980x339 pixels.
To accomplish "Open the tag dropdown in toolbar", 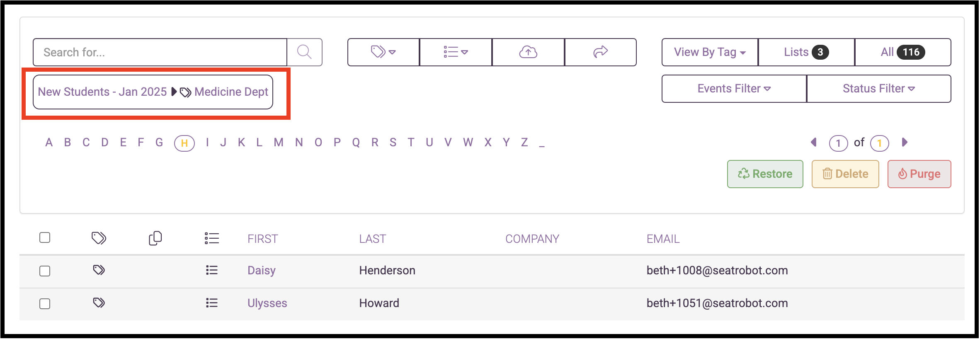I will (x=383, y=52).
